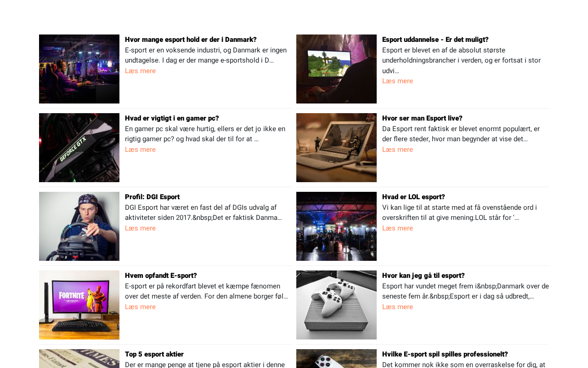The width and height of the screenshot is (588, 368).
Task: Click the esport event hall thumbnail
Action: [x=336, y=226]
